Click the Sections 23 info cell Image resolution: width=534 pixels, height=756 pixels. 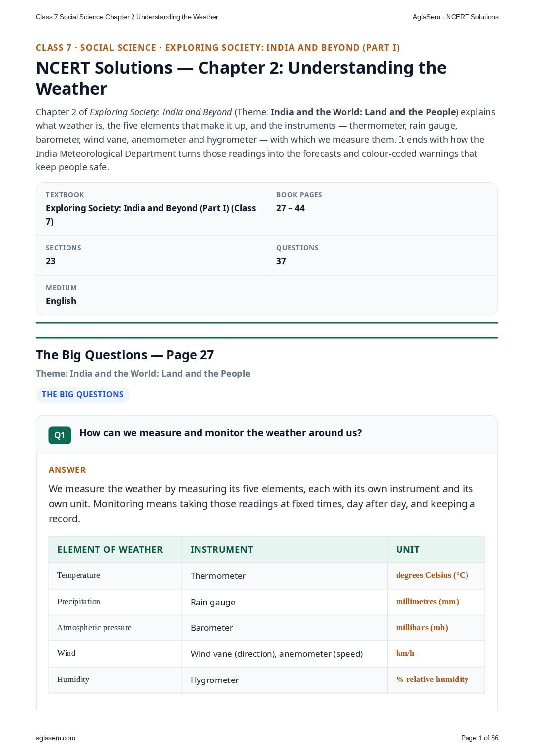[151, 256]
